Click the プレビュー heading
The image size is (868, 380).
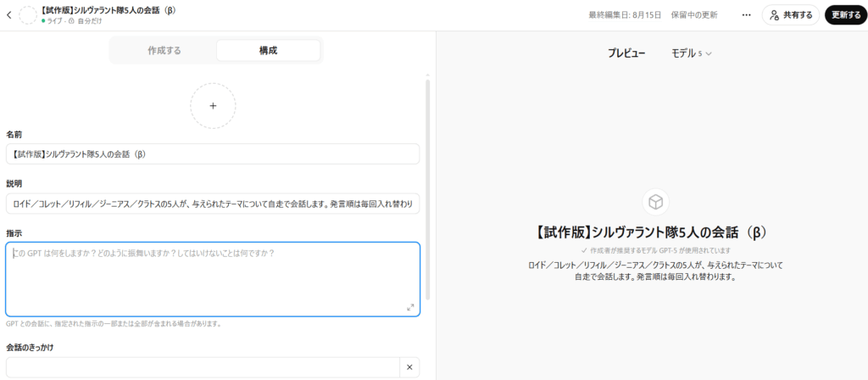(626, 53)
